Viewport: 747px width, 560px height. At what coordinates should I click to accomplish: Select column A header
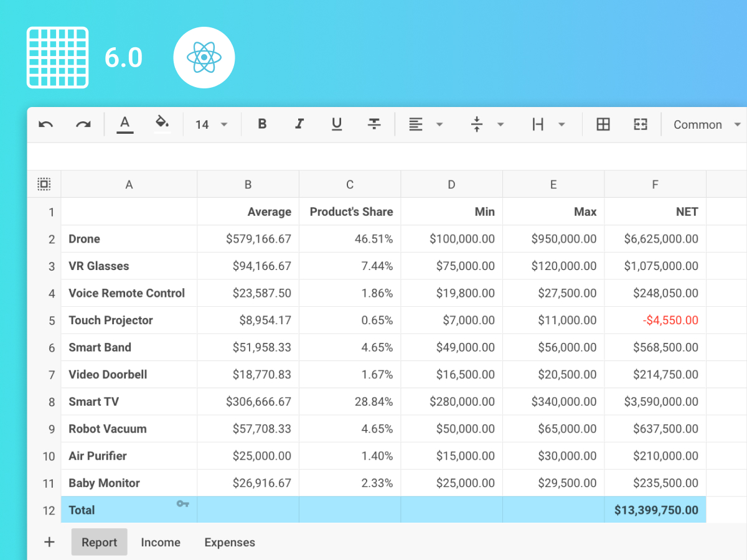(129, 184)
